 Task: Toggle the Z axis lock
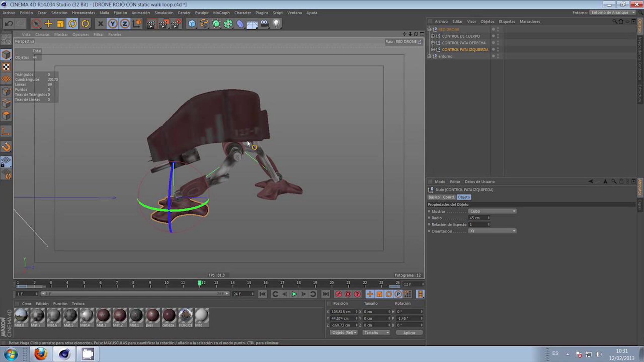click(x=125, y=24)
